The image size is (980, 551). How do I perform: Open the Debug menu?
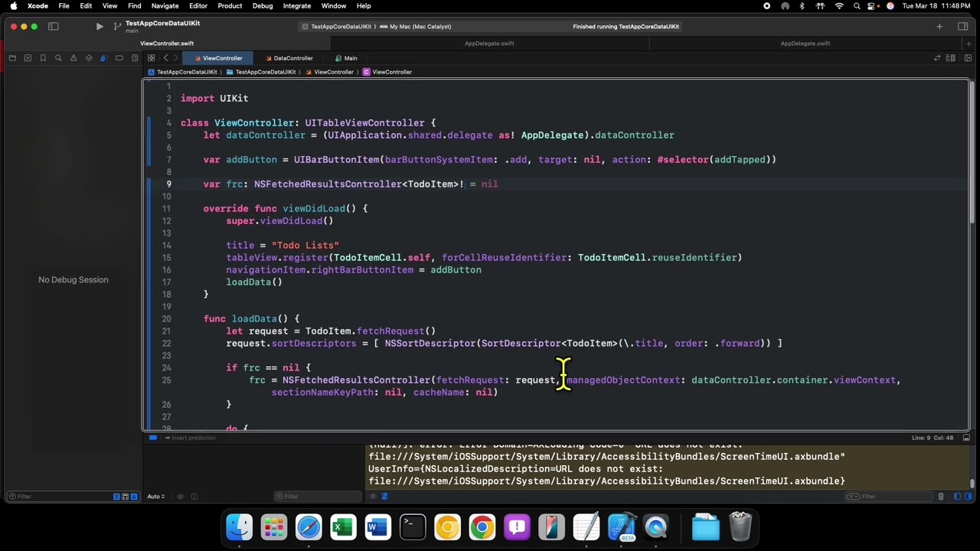point(263,6)
